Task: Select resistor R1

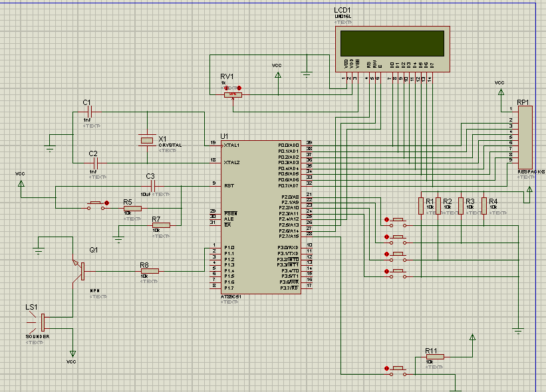Action: (x=421, y=206)
